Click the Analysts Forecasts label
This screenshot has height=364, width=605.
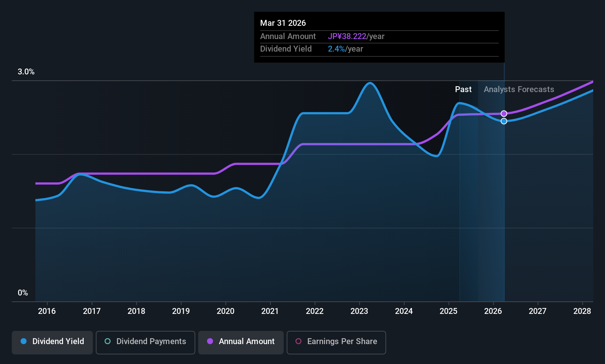(x=519, y=90)
